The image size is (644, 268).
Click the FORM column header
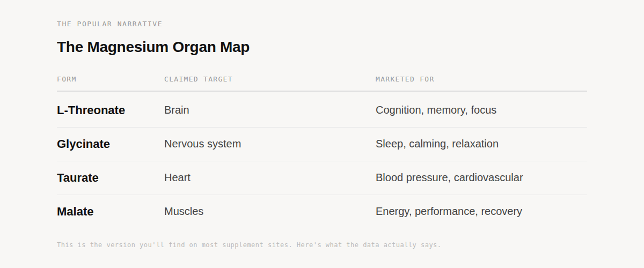point(67,79)
